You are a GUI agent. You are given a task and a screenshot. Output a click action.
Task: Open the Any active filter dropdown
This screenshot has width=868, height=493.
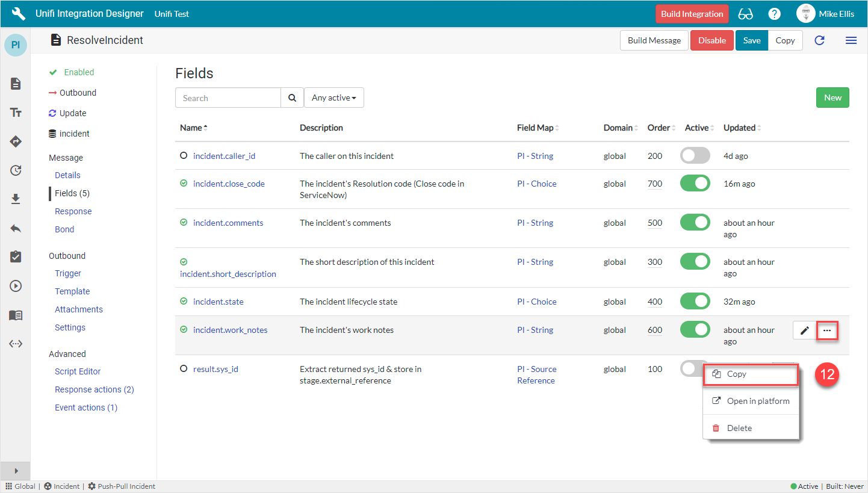point(333,98)
